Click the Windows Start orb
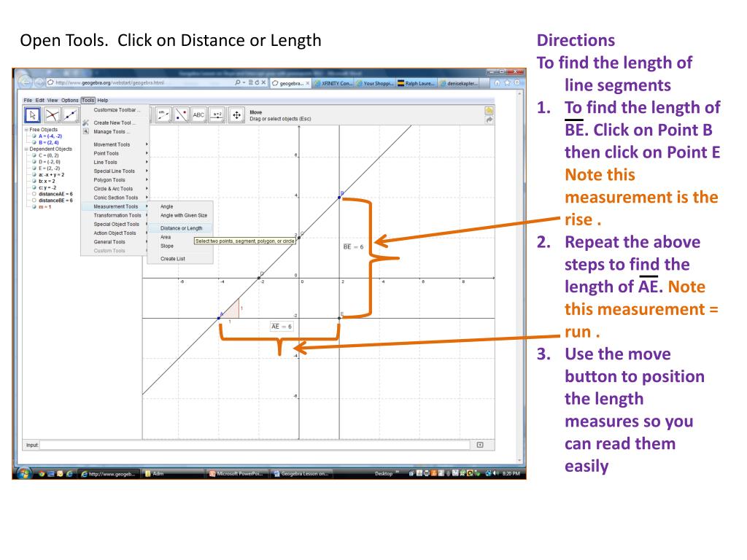The image size is (747, 560). pos(24,473)
